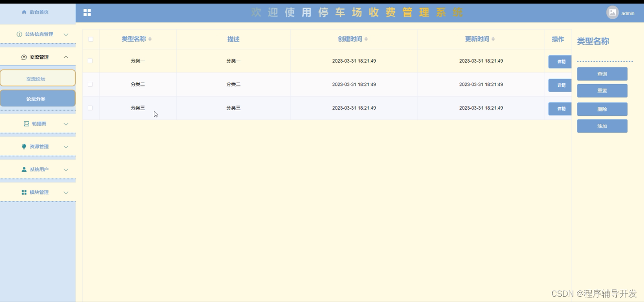The image size is (644, 302).
Task: Check the checkbox for row 分类三
Action: coord(90,108)
